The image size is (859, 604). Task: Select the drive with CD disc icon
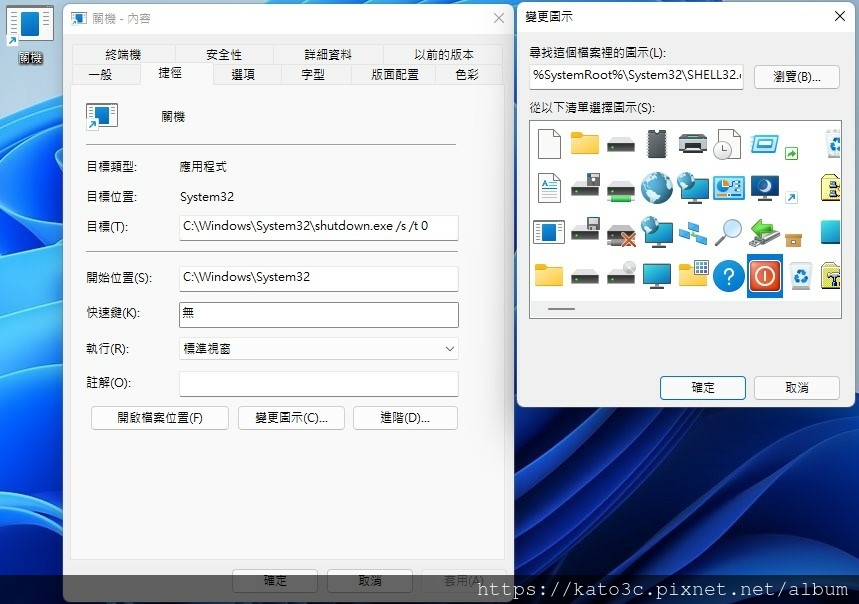click(621, 273)
